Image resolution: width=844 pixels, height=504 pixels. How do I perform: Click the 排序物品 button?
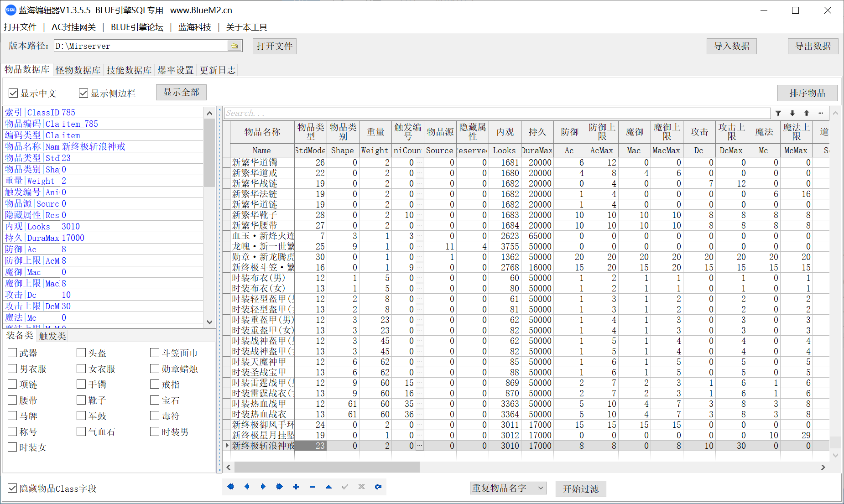[x=808, y=93]
